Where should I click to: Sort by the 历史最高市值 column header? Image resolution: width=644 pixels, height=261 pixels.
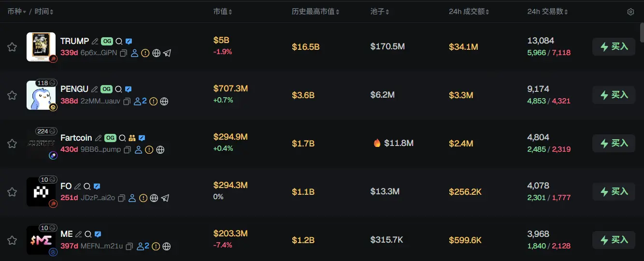315,12
